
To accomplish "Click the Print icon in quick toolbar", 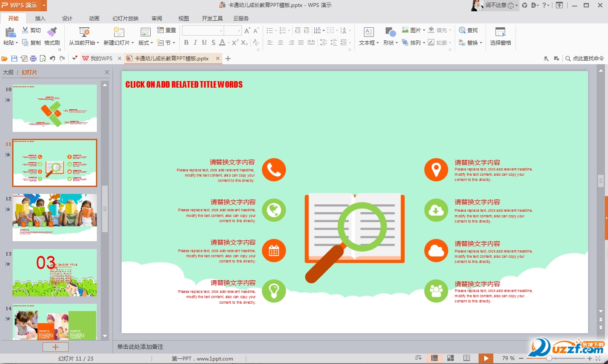I will pos(33,59).
